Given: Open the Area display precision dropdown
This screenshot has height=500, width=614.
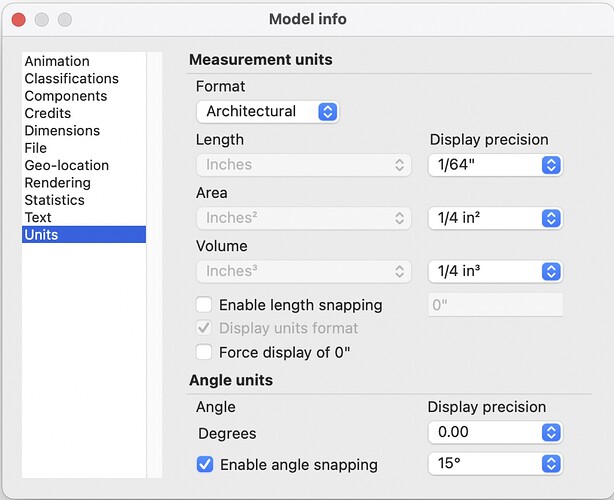Looking at the screenshot, I should coord(495,218).
